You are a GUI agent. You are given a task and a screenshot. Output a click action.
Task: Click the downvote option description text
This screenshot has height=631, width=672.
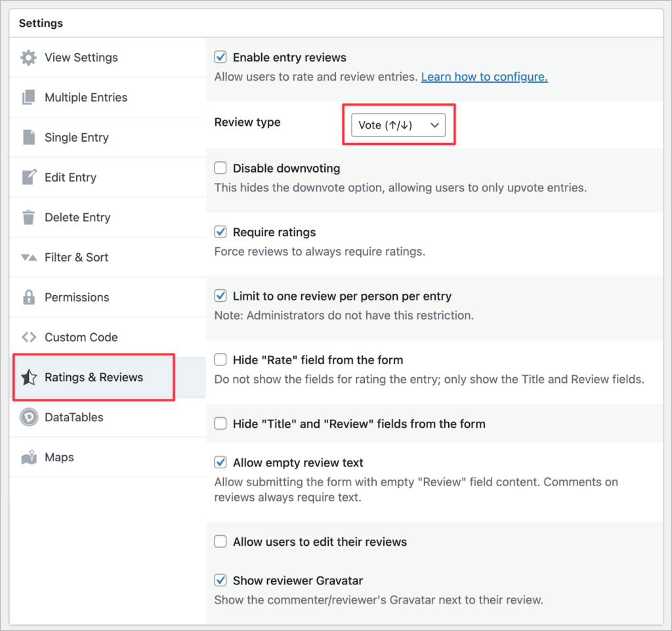point(401,188)
